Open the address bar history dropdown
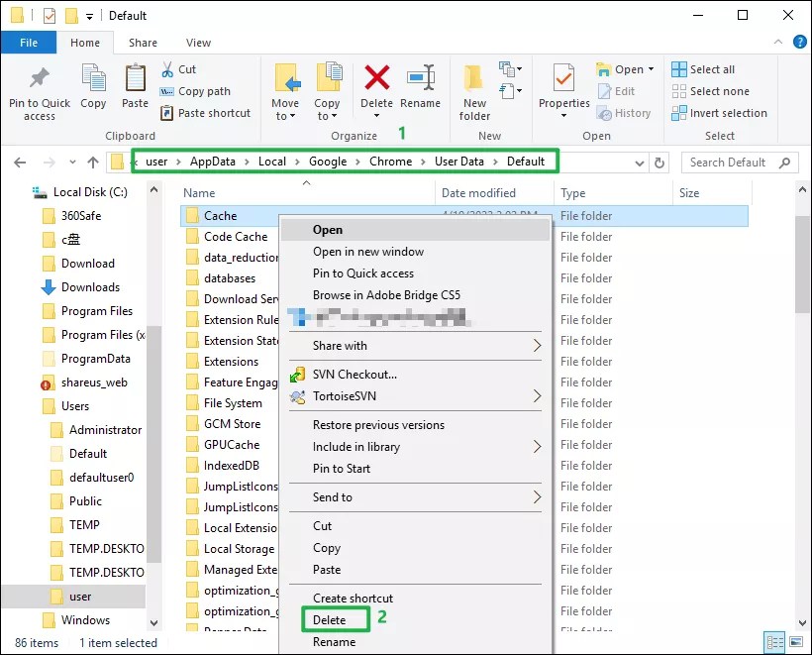812x655 pixels. tap(640, 164)
